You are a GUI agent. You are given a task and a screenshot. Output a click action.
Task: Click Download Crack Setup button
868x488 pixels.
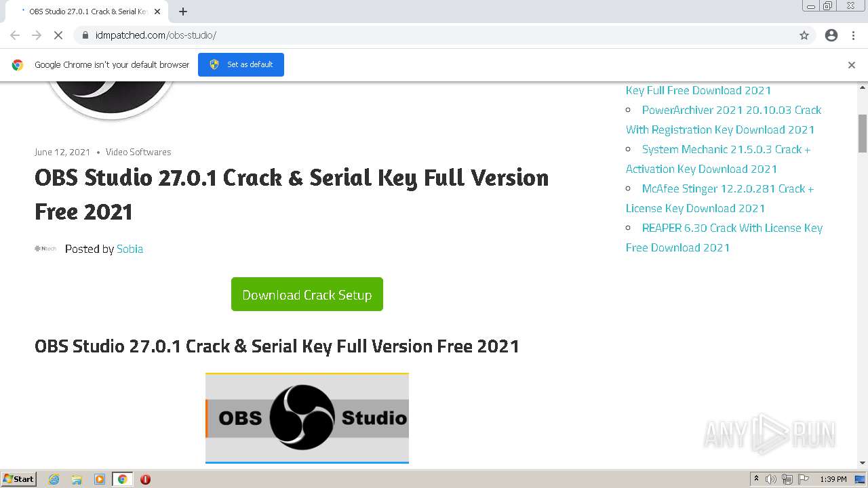click(x=307, y=294)
